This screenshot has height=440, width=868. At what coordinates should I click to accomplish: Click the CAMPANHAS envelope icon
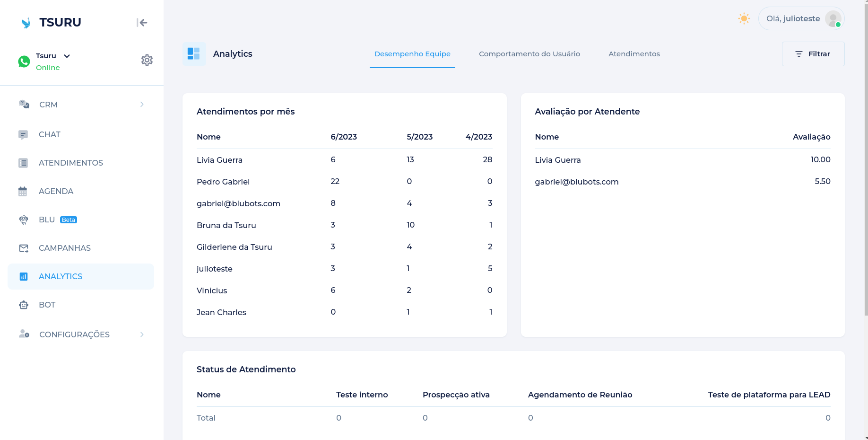(24, 248)
